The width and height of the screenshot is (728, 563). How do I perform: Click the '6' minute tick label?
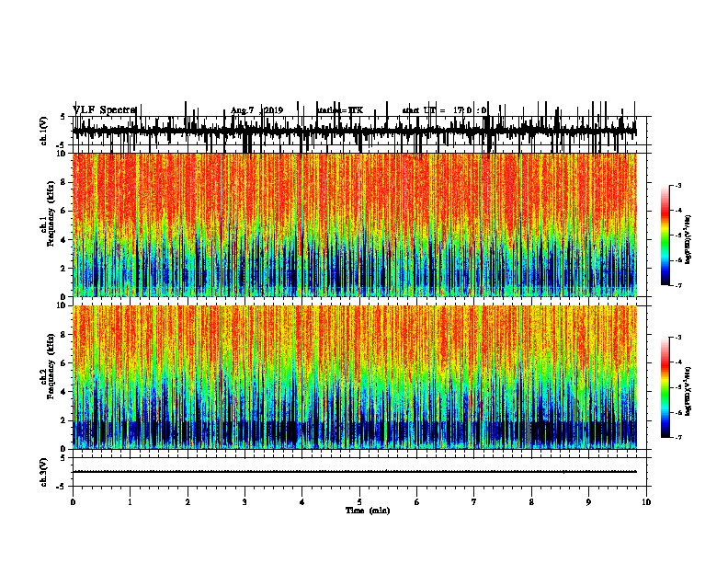(x=417, y=502)
